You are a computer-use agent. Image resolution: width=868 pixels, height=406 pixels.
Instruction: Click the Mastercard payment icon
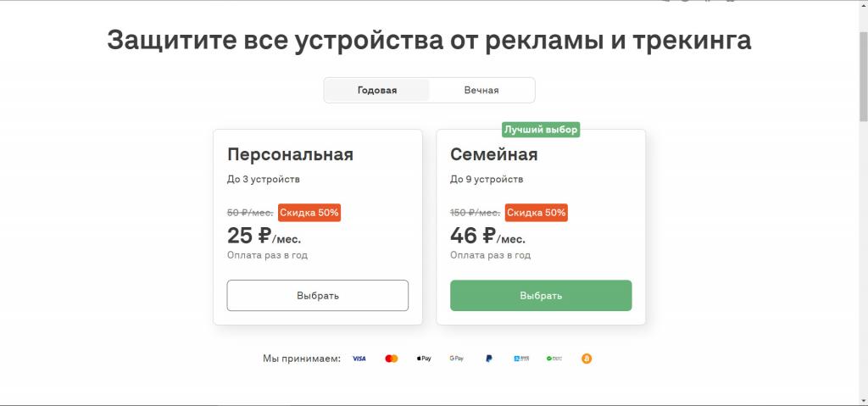pos(392,359)
